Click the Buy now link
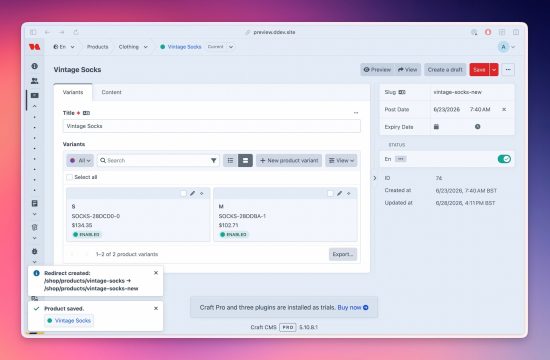 (353, 307)
